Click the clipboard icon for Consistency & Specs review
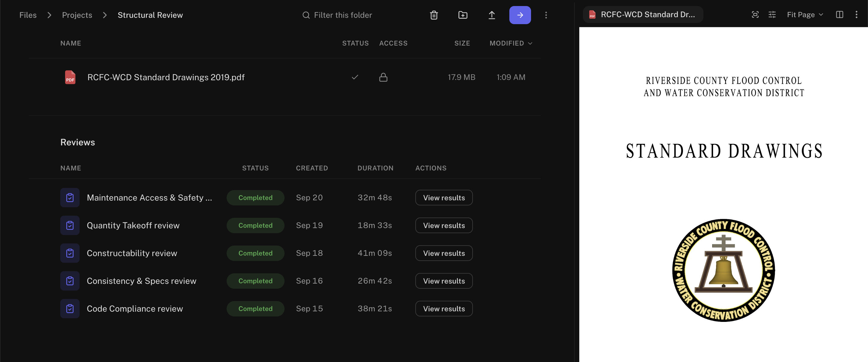868x362 pixels. (70, 281)
